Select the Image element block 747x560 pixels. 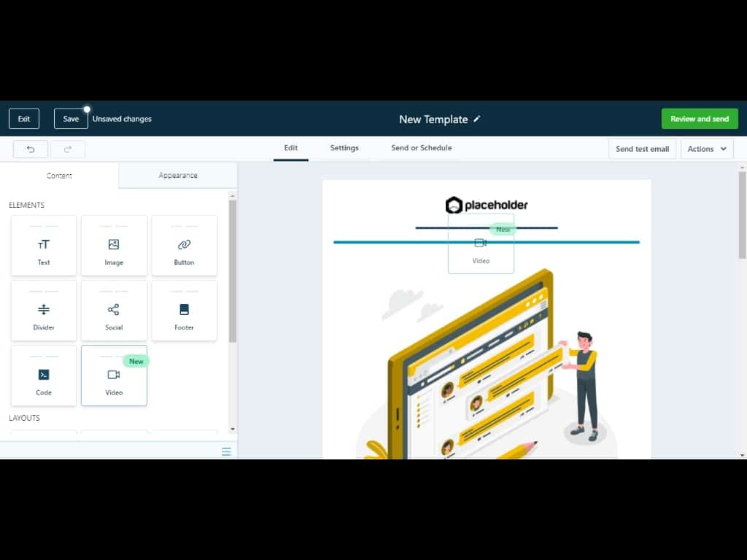pos(114,246)
